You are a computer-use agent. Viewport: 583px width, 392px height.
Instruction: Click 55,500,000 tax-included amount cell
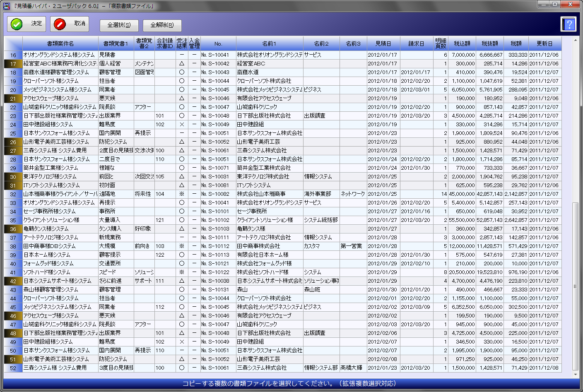(x=462, y=220)
